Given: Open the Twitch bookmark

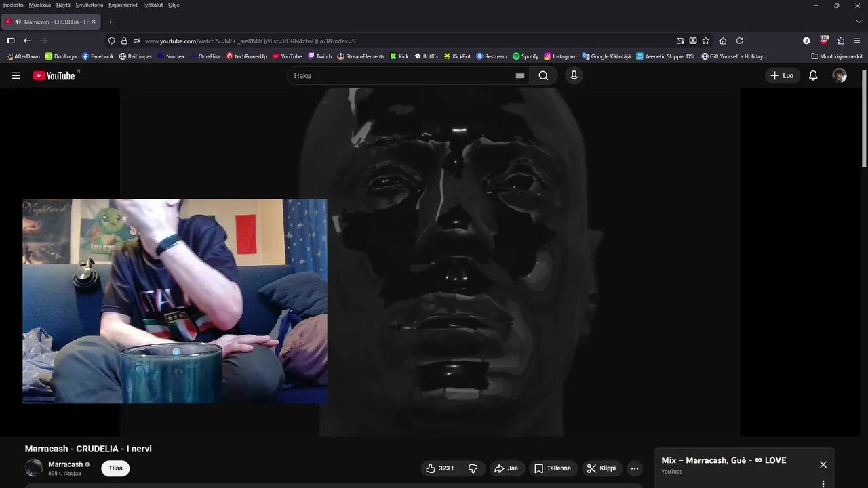Looking at the screenshot, I should pos(320,56).
